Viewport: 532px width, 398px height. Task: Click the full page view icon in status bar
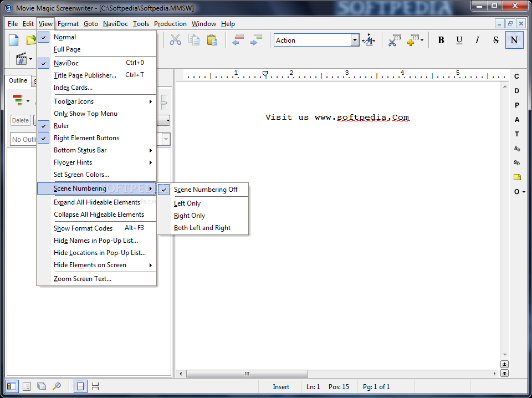[x=95, y=386]
